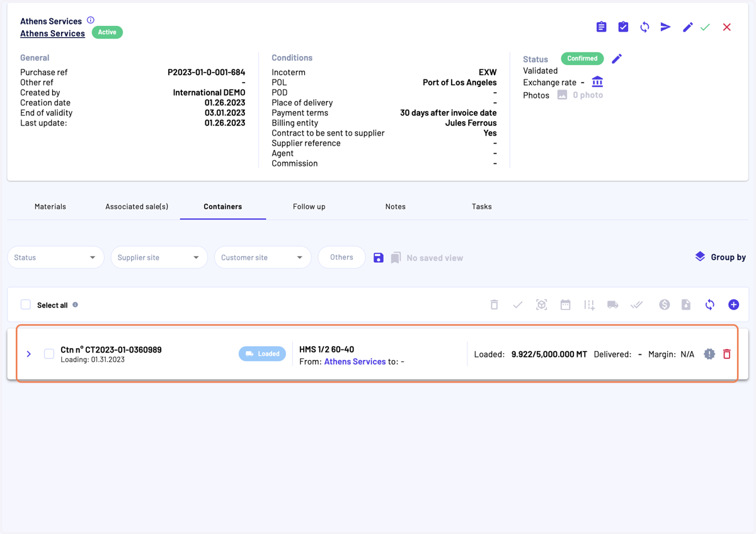Click the single checkmark icon in containers toolbar

[518, 305]
